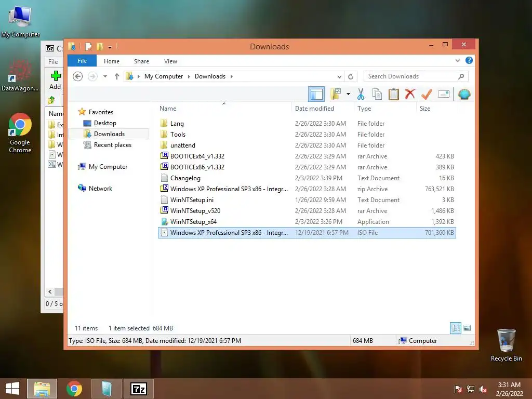Select the WinNTSetup_x64 application

click(x=307, y=221)
